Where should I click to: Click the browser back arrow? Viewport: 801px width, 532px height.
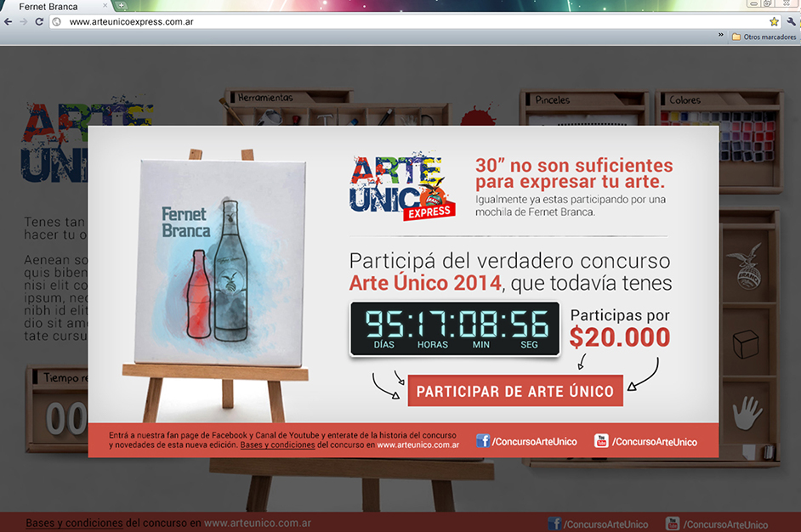(x=8, y=22)
